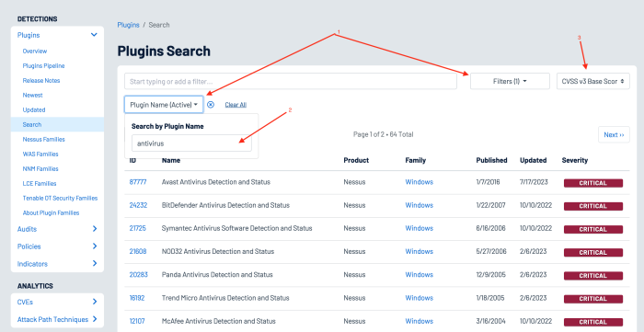Open plugin ID 20283
The image size is (644, 332).
(138, 274)
